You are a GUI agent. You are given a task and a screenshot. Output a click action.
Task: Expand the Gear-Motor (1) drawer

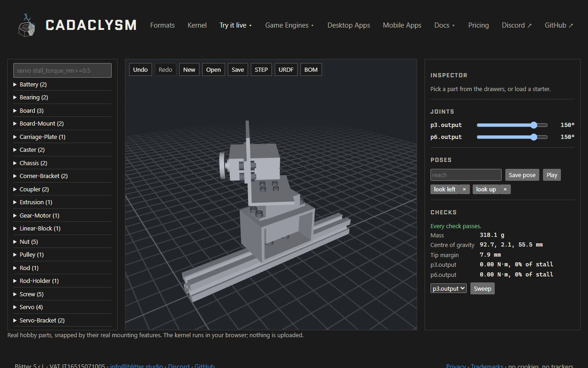(x=62, y=215)
